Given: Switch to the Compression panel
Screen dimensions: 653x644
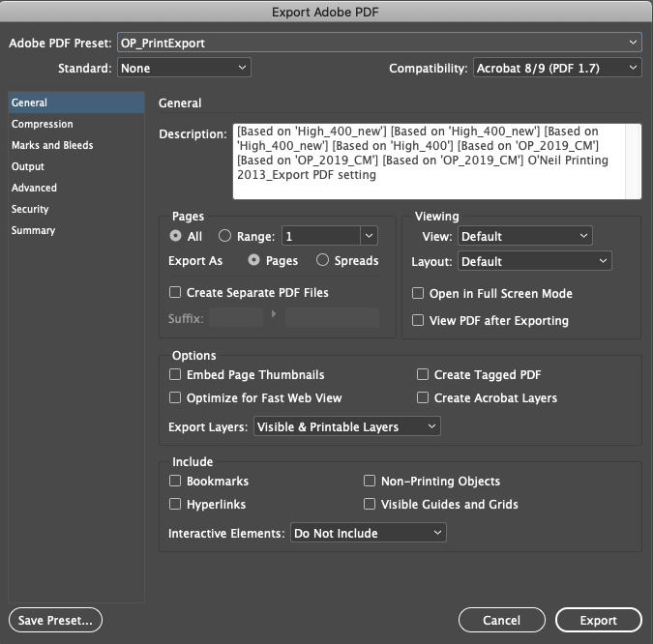Looking at the screenshot, I should 76,124.
